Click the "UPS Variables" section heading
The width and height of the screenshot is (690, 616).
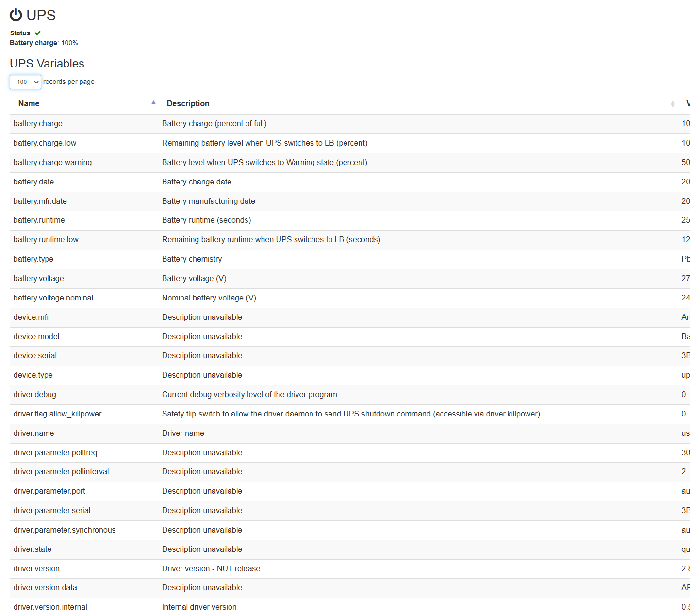(x=47, y=64)
